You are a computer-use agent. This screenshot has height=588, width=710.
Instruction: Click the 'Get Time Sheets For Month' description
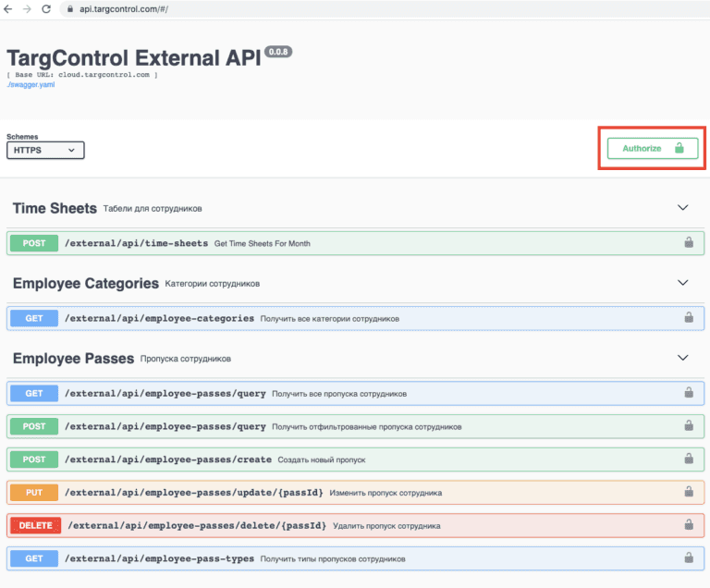pos(263,244)
